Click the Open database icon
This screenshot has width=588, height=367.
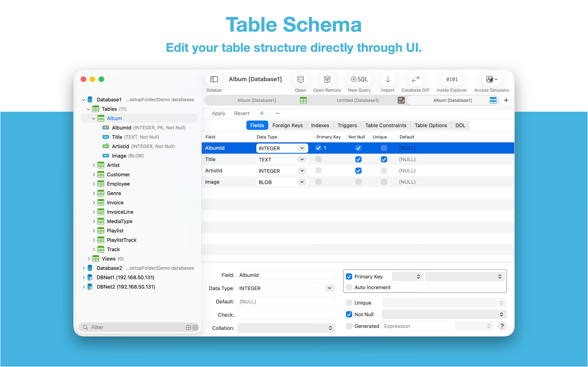click(300, 79)
